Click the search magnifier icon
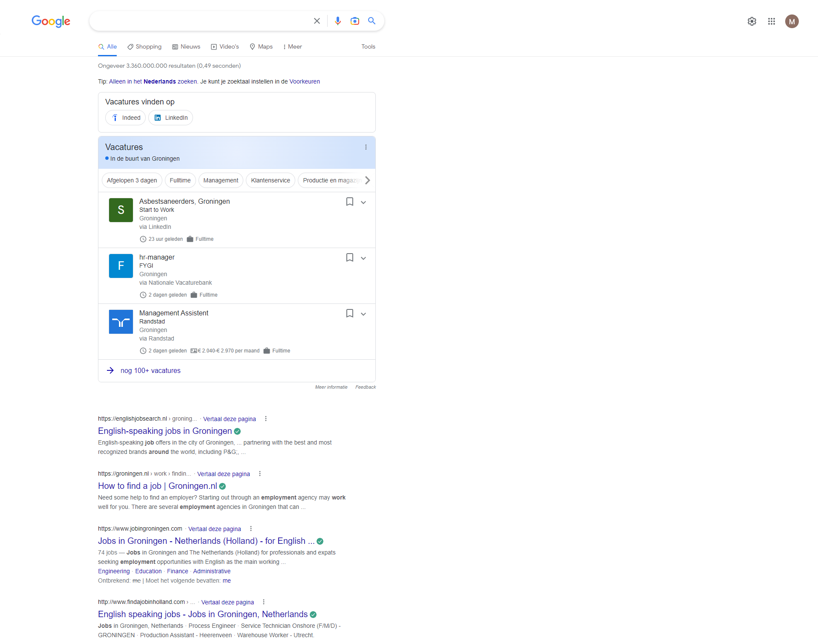The height and width of the screenshot is (644, 818). point(372,20)
